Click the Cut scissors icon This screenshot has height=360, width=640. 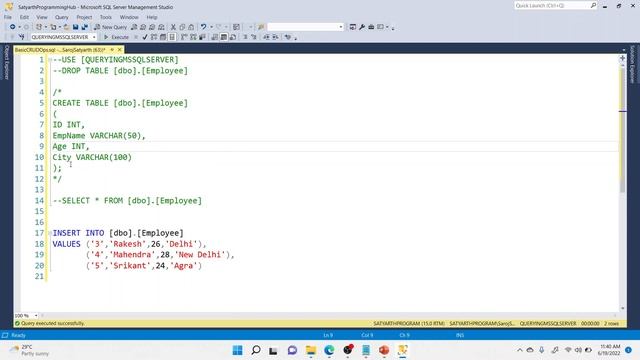click(x=173, y=27)
